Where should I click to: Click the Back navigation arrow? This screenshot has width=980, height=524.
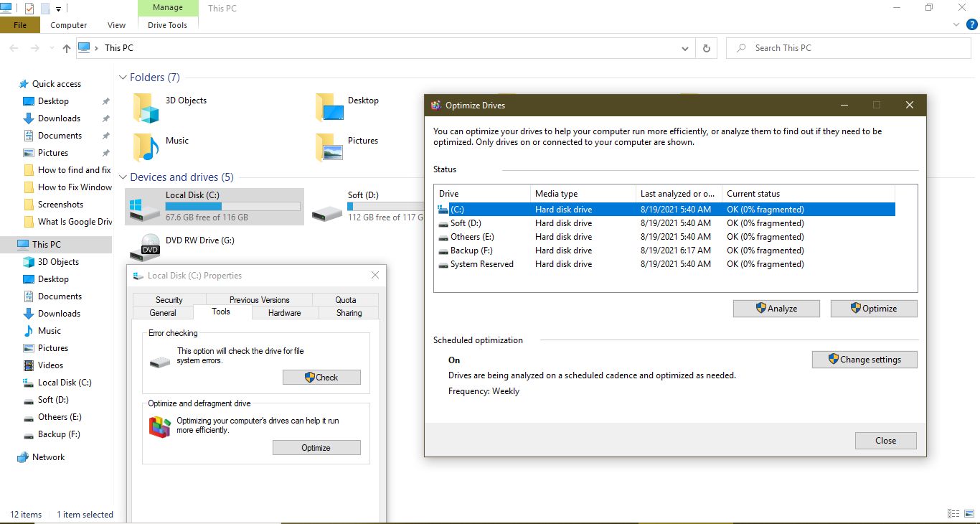(15, 48)
